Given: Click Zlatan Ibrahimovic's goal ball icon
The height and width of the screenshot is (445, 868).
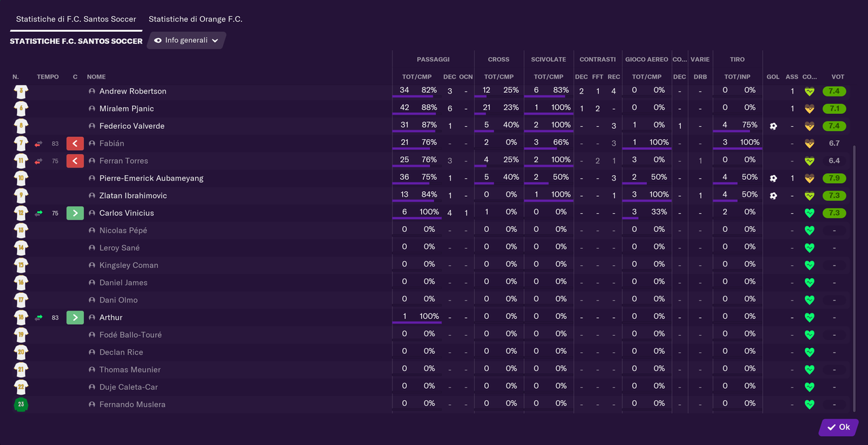Looking at the screenshot, I should [773, 195].
